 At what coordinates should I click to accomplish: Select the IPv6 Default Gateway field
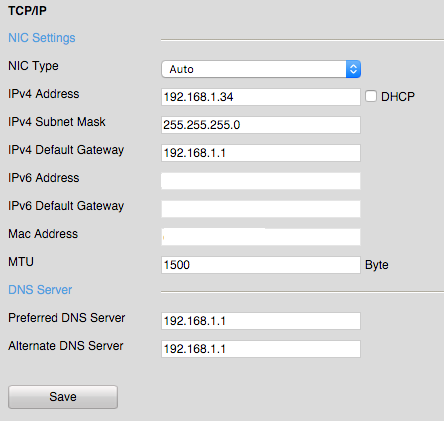261,209
